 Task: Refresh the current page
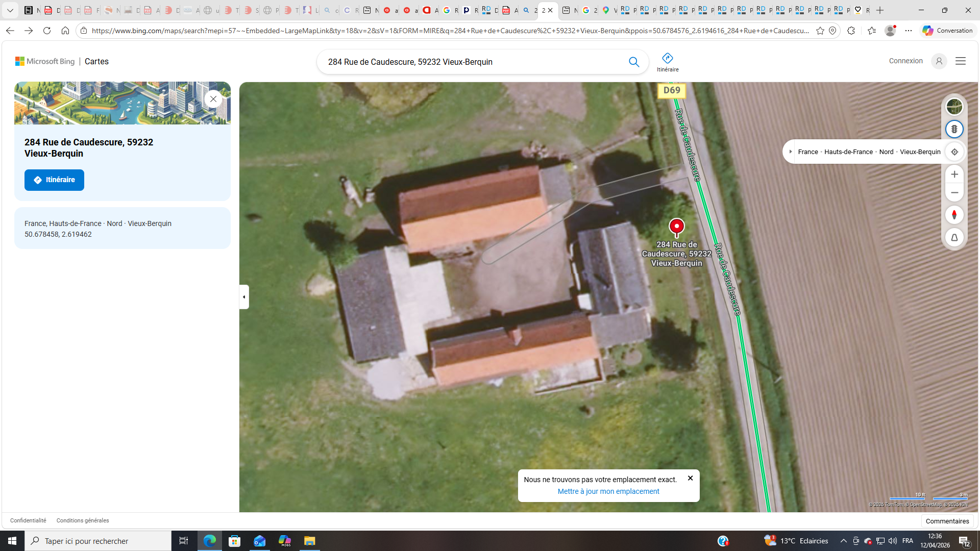(x=47, y=31)
